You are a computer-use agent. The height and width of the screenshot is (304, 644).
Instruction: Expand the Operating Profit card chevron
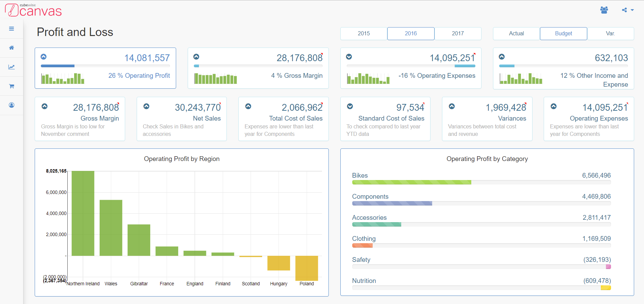(44, 57)
